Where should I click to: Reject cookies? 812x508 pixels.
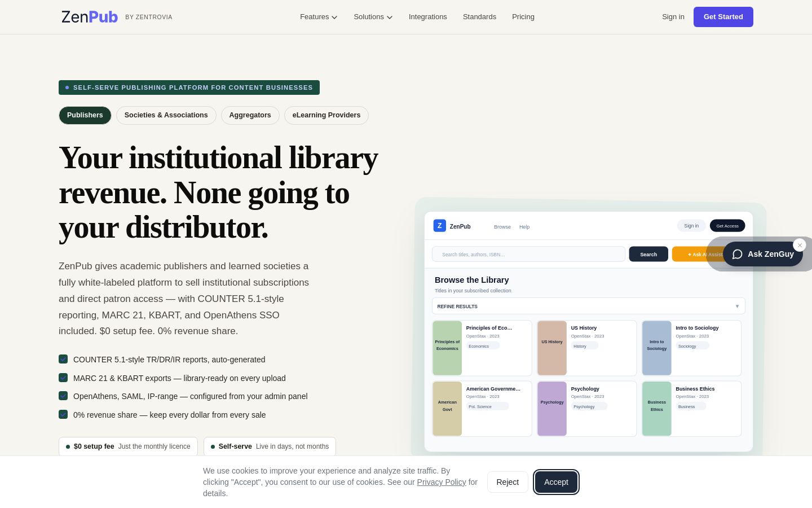(507, 482)
